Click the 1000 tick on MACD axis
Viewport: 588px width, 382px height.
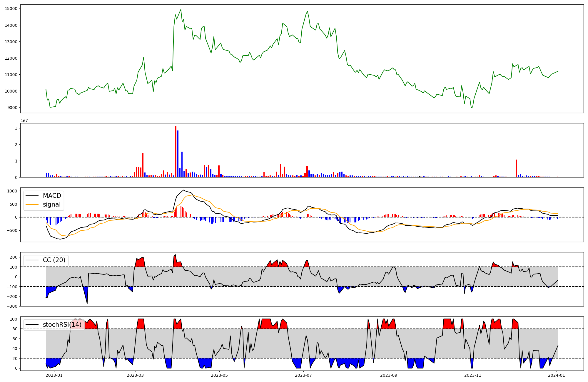[12, 191]
